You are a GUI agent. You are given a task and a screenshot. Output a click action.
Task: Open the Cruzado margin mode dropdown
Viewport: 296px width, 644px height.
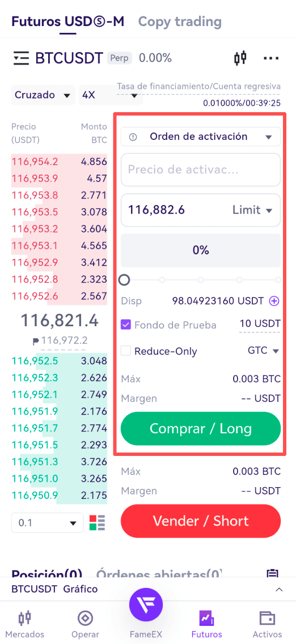coord(43,95)
